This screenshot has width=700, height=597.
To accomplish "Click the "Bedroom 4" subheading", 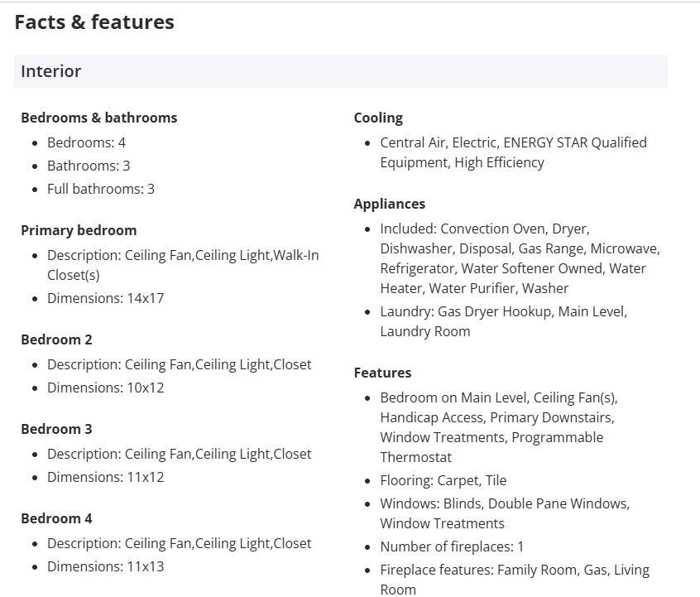I will pyautogui.click(x=56, y=518).
